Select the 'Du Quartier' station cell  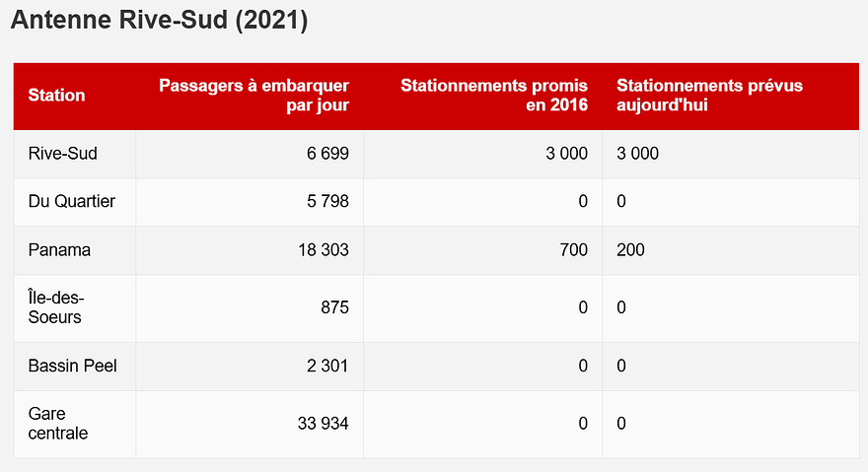pos(71,202)
